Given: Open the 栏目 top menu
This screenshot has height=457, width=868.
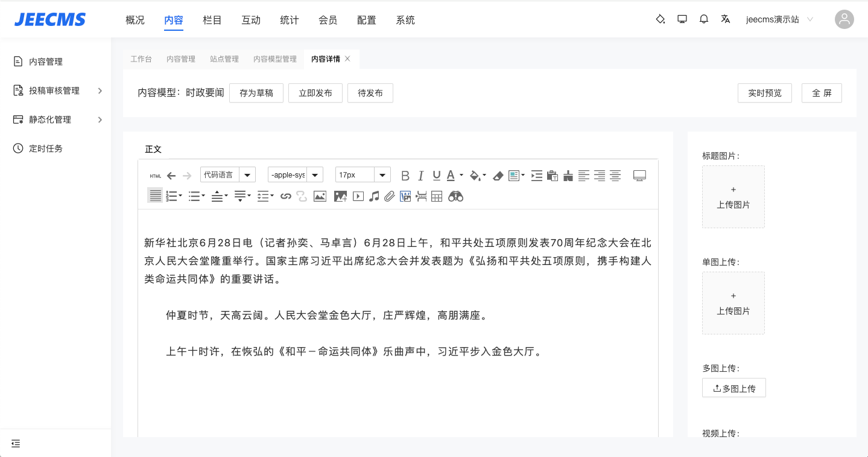Looking at the screenshot, I should point(212,20).
